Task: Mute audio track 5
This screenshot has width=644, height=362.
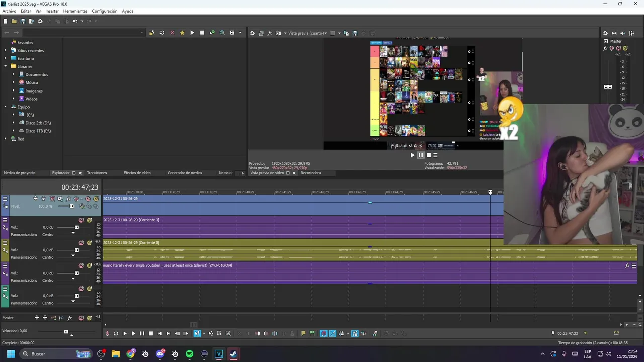Action: (81, 289)
